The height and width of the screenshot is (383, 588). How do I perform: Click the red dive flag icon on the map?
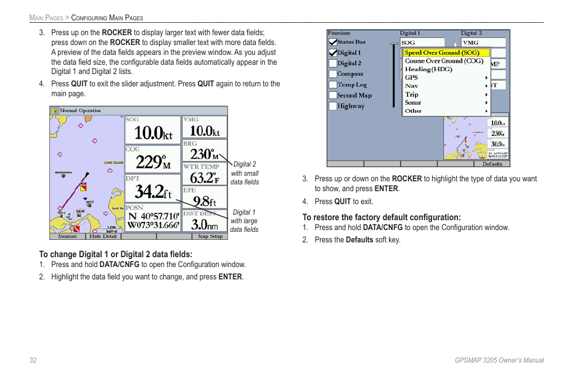(76, 228)
